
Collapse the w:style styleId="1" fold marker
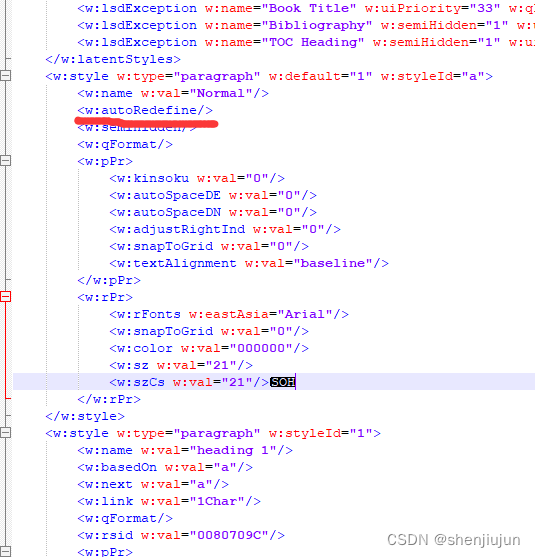tap(5, 433)
